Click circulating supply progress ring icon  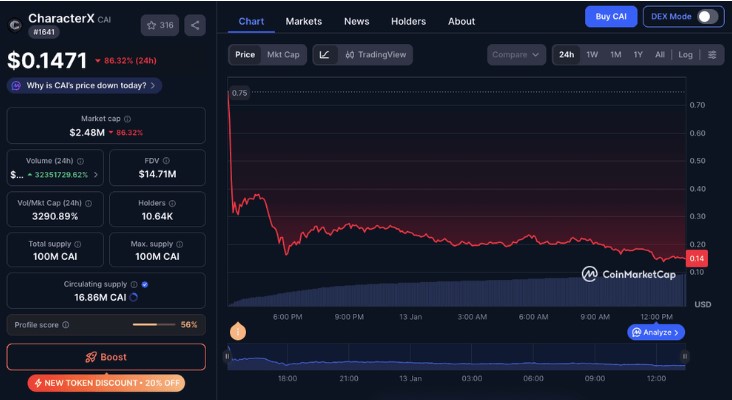pyautogui.click(x=134, y=297)
